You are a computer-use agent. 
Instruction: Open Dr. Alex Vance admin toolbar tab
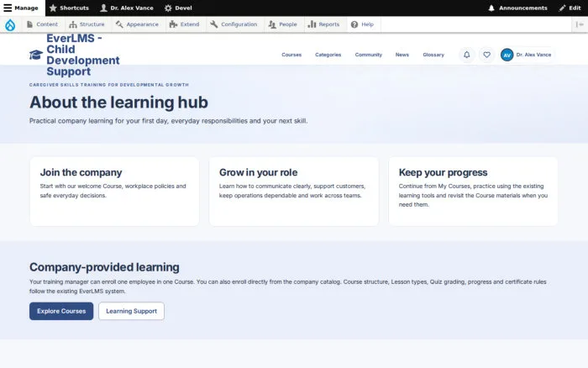[x=127, y=8]
